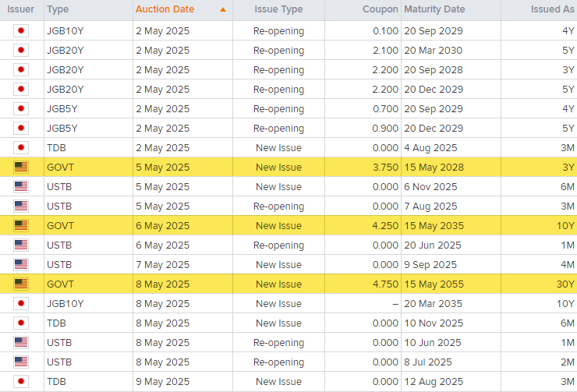Click Japan flag in TDB 4 Aug 2025 row

[x=21, y=147]
